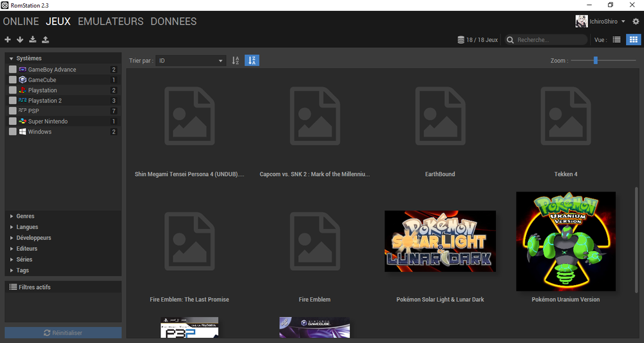Click RomStation app icon in title bar

coord(5,5)
